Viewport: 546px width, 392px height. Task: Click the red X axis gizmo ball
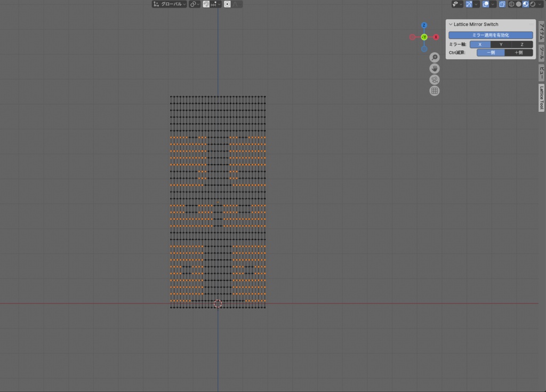coord(436,37)
